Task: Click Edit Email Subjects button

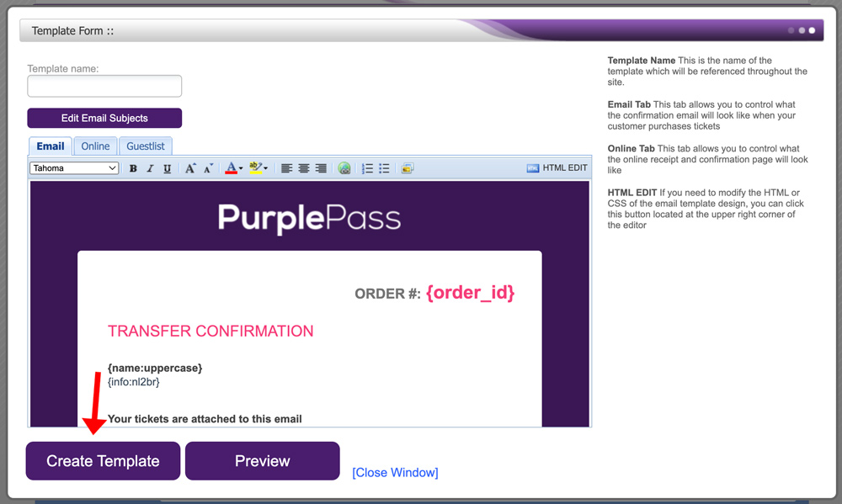Action: 104,118
